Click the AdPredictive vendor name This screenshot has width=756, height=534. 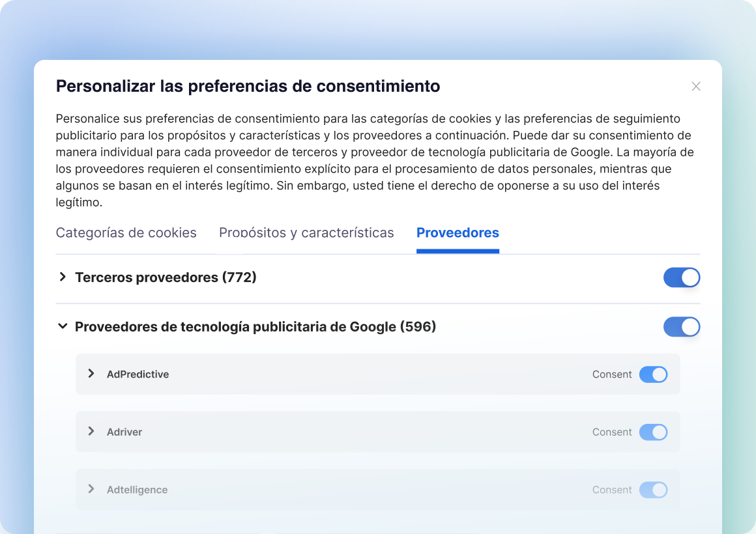(138, 374)
